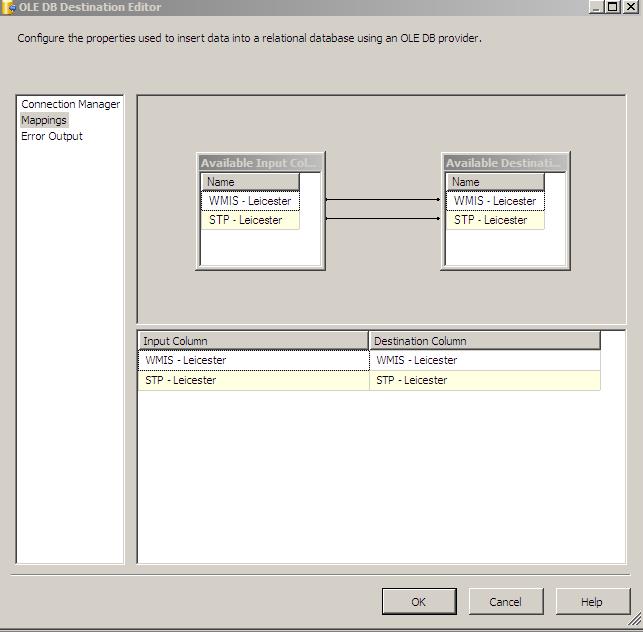Click Name header in Available Input Columns box
Viewport: 643px width, 632px height.
coord(250,182)
